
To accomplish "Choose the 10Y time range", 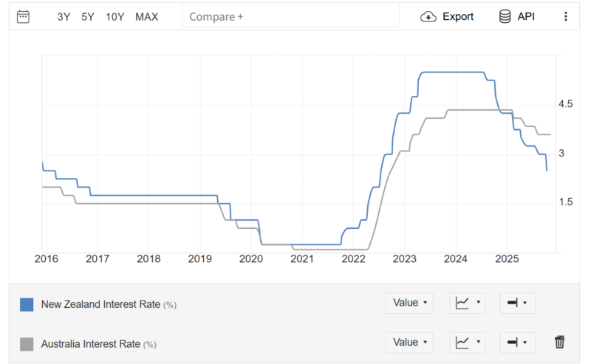I will pyautogui.click(x=115, y=16).
